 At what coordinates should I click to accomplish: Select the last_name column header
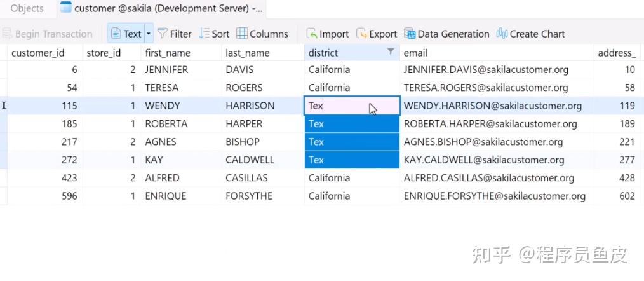tap(263, 53)
